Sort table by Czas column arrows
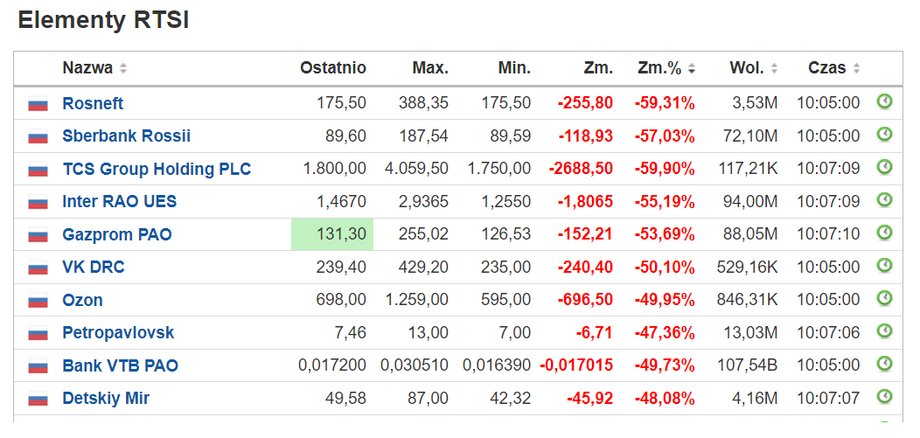The width and height of the screenshot is (920, 438). pos(857,69)
